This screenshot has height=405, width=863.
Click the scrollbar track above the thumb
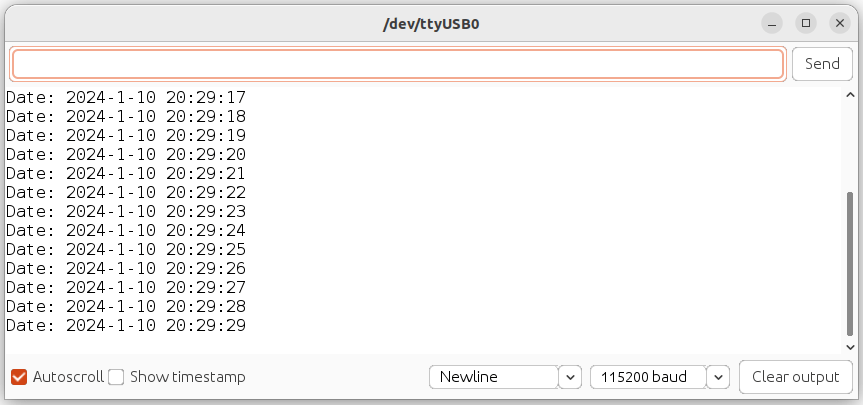pos(850,140)
